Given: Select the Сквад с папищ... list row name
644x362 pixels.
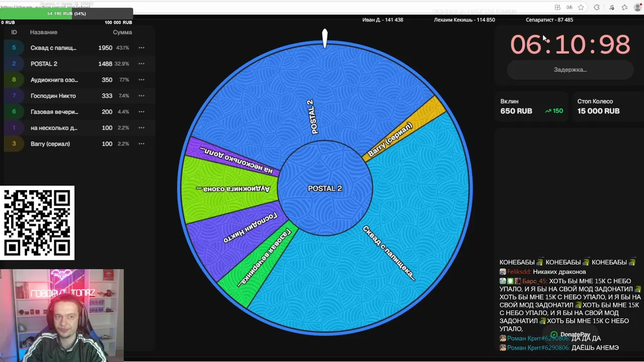Looking at the screenshot, I should click(x=53, y=48).
